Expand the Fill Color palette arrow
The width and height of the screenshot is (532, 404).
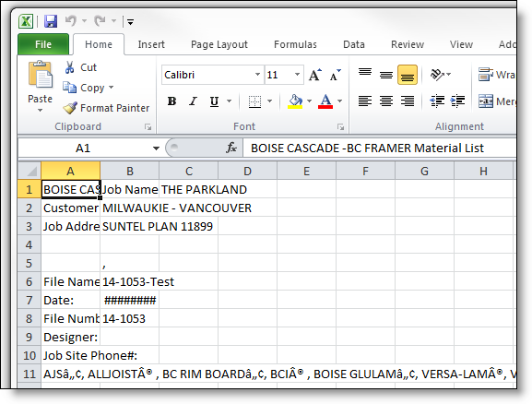309,101
